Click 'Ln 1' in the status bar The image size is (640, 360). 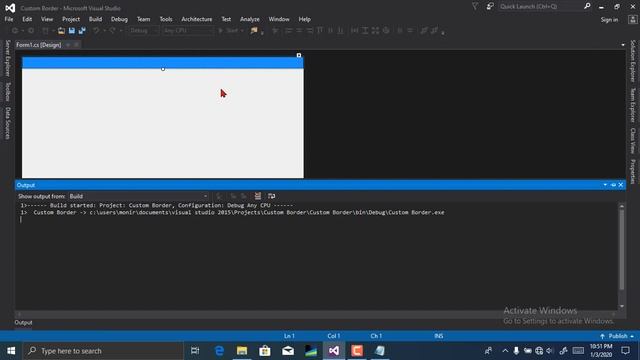(289, 336)
